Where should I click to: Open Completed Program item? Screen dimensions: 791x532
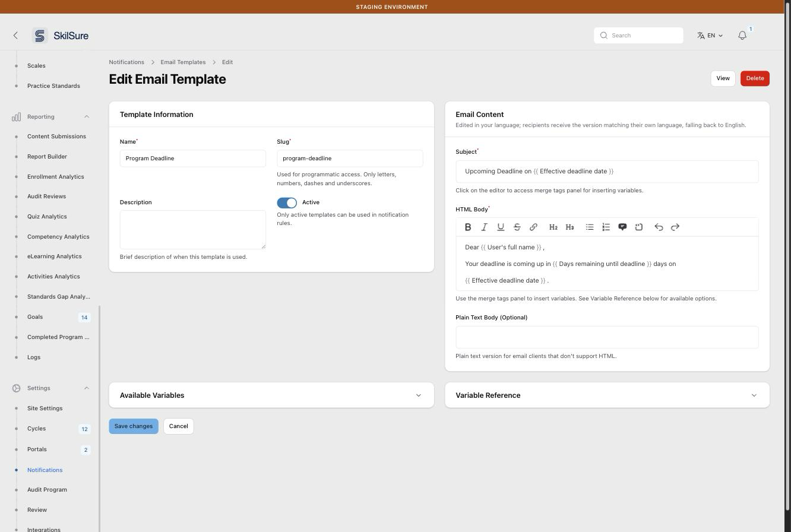58,337
